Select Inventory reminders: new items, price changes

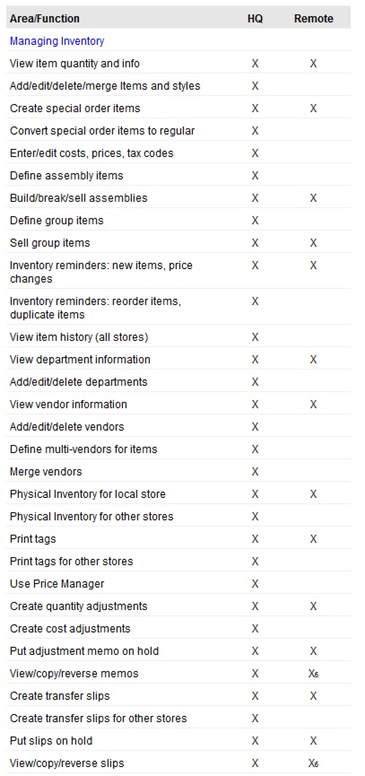pyautogui.click(x=101, y=272)
